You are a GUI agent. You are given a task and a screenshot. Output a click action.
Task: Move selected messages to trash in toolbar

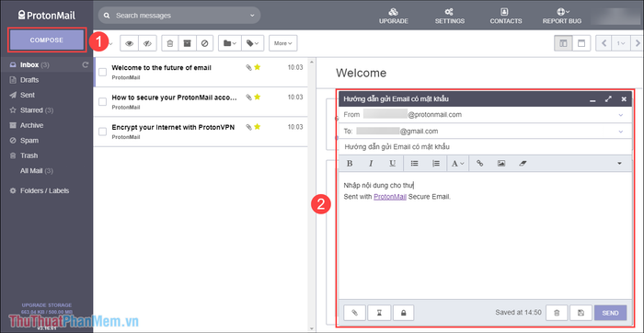[x=170, y=43]
